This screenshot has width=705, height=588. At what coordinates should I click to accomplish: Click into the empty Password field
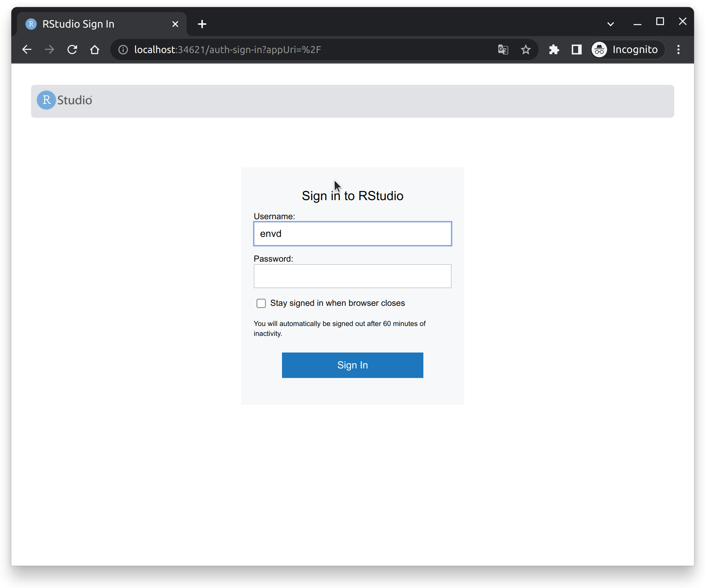tap(353, 276)
